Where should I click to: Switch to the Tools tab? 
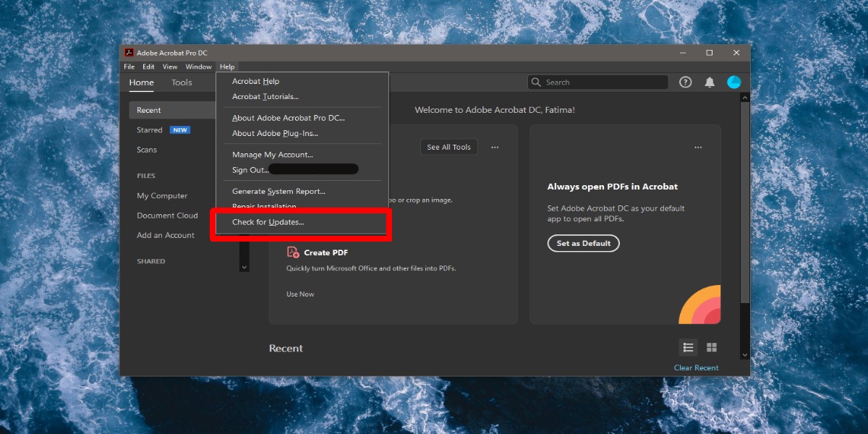182,82
